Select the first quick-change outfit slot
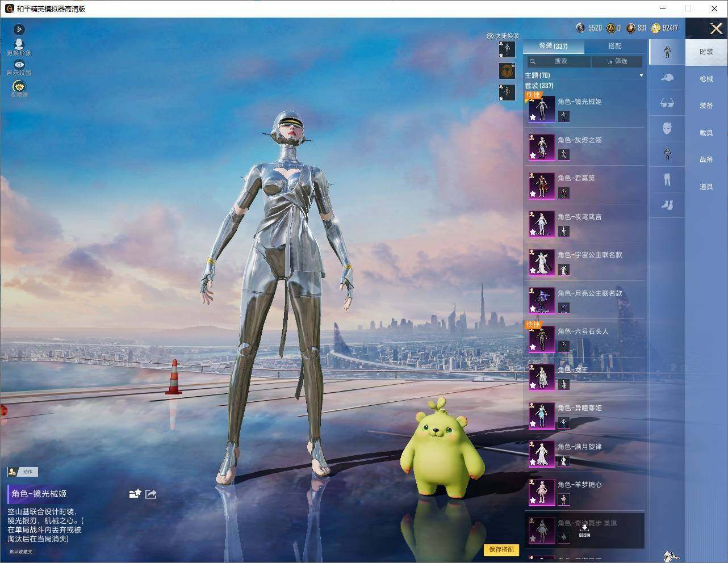The width and height of the screenshot is (728, 563). tap(507, 49)
